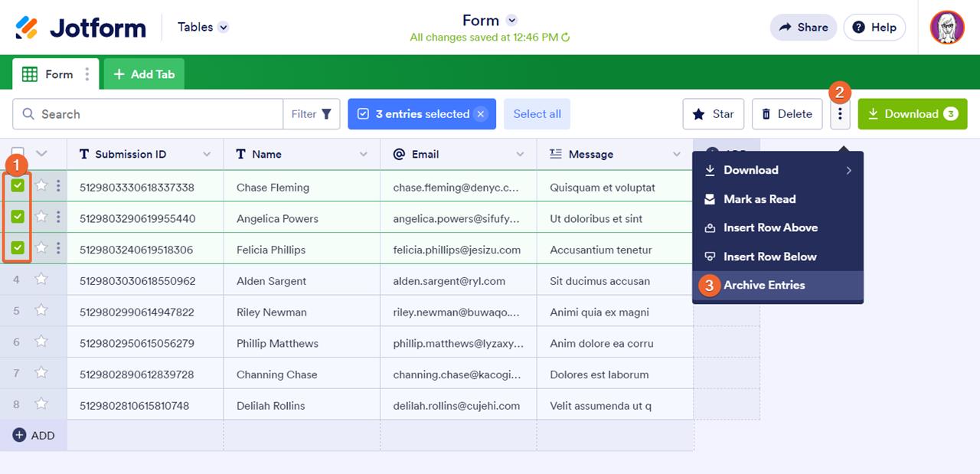Click the row menu dots for Chase Fleming

click(58, 187)
